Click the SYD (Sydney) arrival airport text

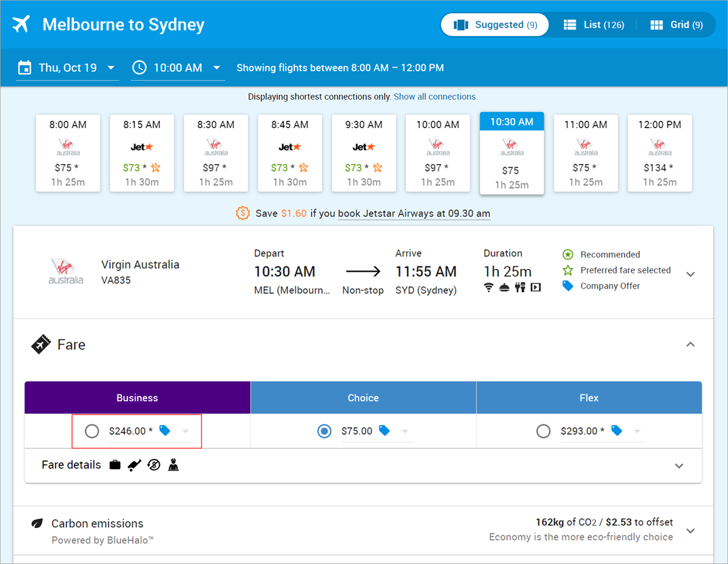[426, 290]
